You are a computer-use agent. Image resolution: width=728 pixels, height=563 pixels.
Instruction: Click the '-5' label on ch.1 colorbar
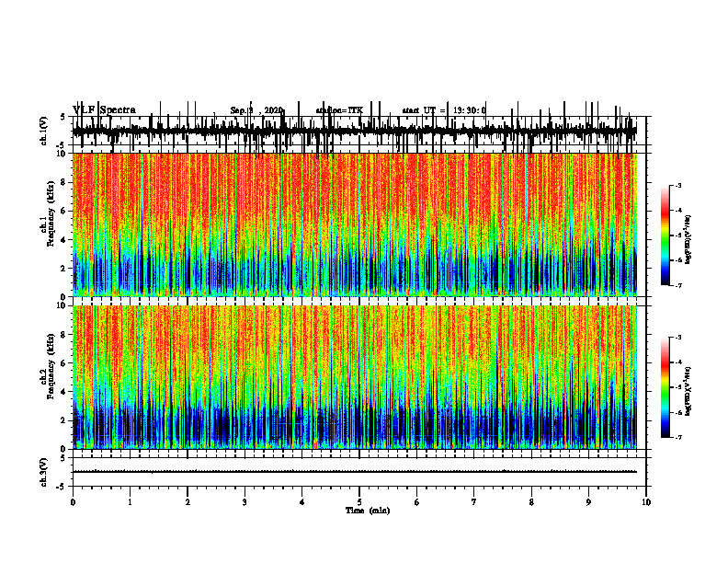coord(678,236)
